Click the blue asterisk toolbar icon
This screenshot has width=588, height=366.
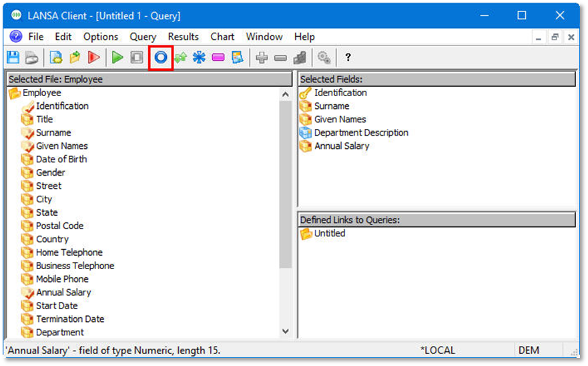point(199,57)
